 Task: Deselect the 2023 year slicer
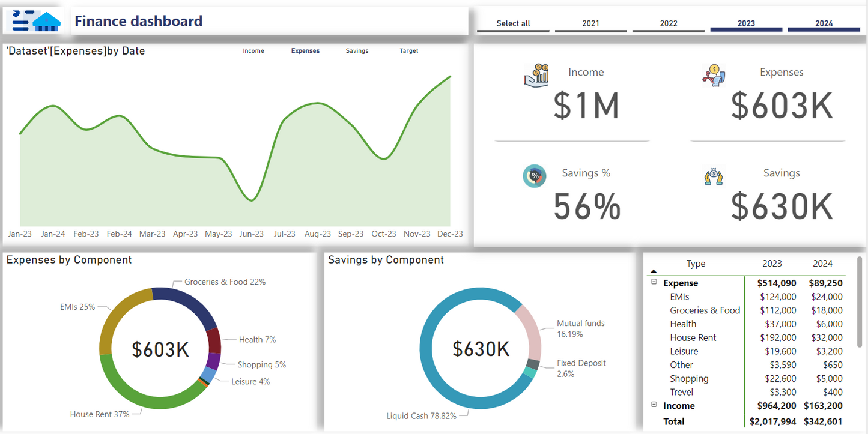[x=746, y=23]
